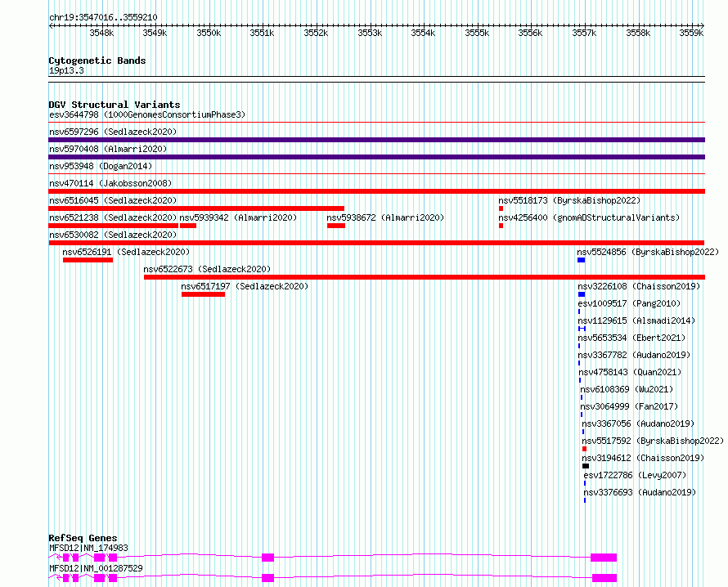Open nsv1129615 (Alsmadi2014) label
Screen dimensions: 728x587
coord(636,320)
